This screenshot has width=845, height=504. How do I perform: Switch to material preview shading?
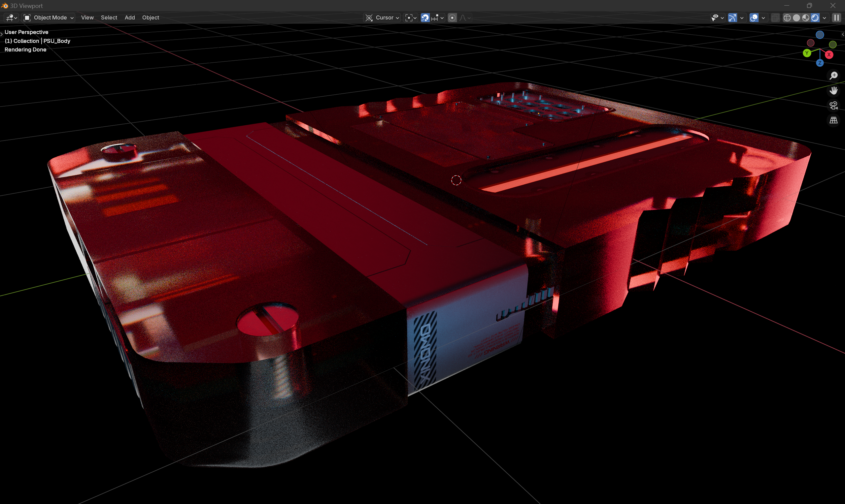806,18
